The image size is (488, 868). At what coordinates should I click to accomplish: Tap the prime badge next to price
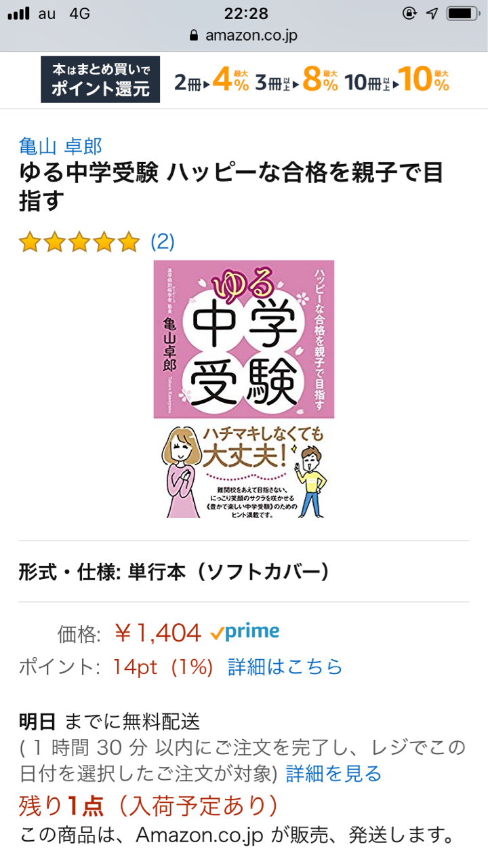click(x=245, y=632)
